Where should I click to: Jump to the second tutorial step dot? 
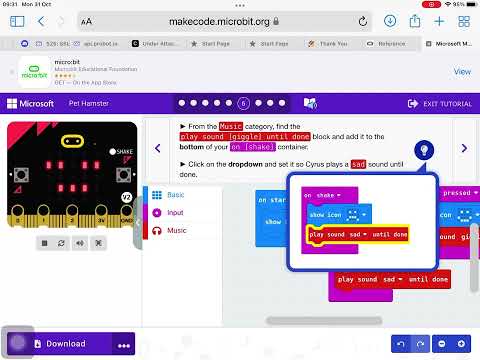coord(193,103)
